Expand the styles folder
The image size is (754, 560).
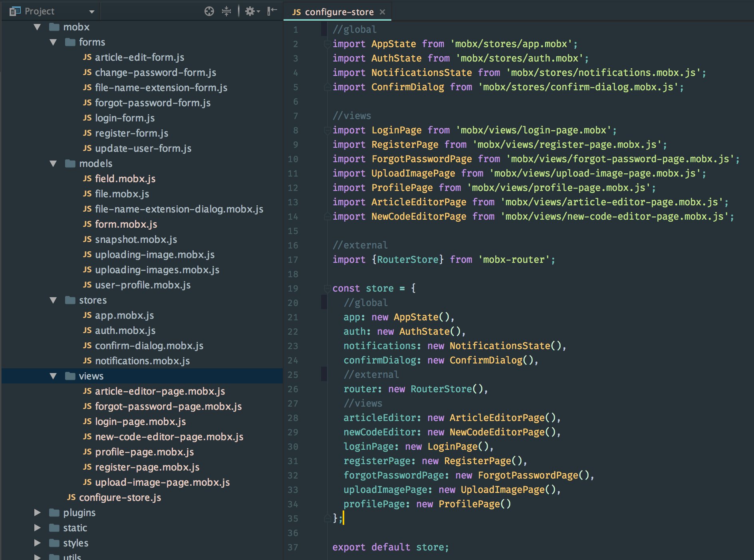click(38, 543)
